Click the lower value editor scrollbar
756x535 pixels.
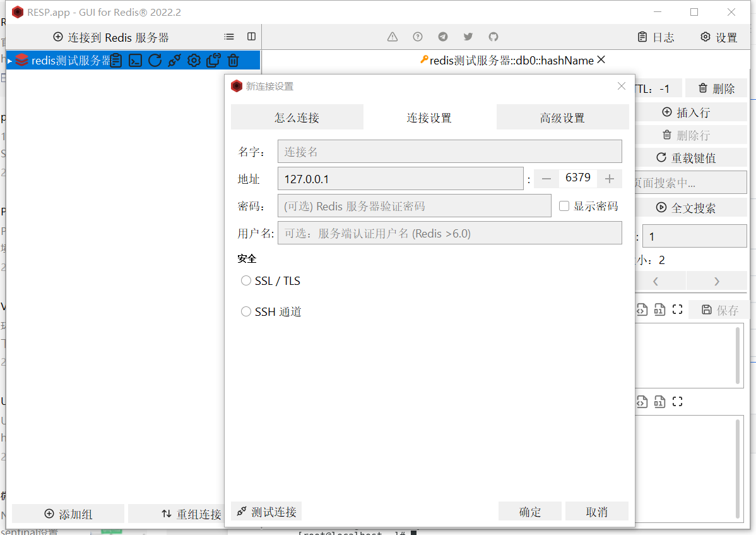(738, 469)
